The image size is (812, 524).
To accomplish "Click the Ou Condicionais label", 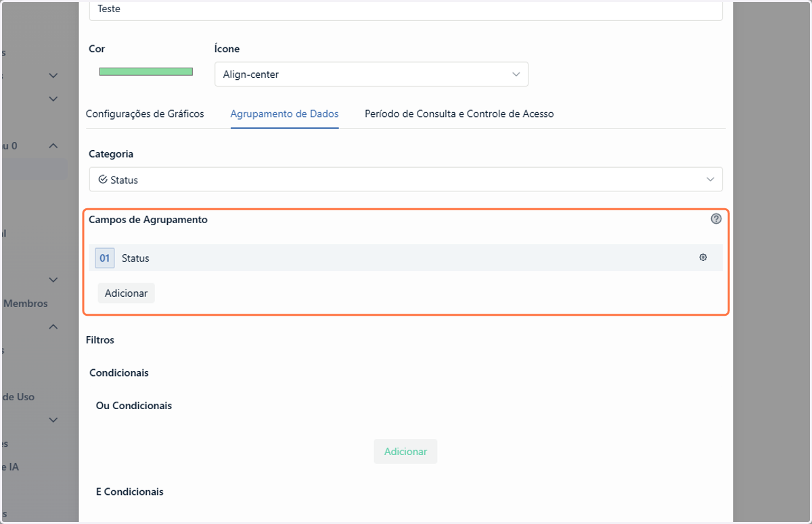I will coord(134,406).
